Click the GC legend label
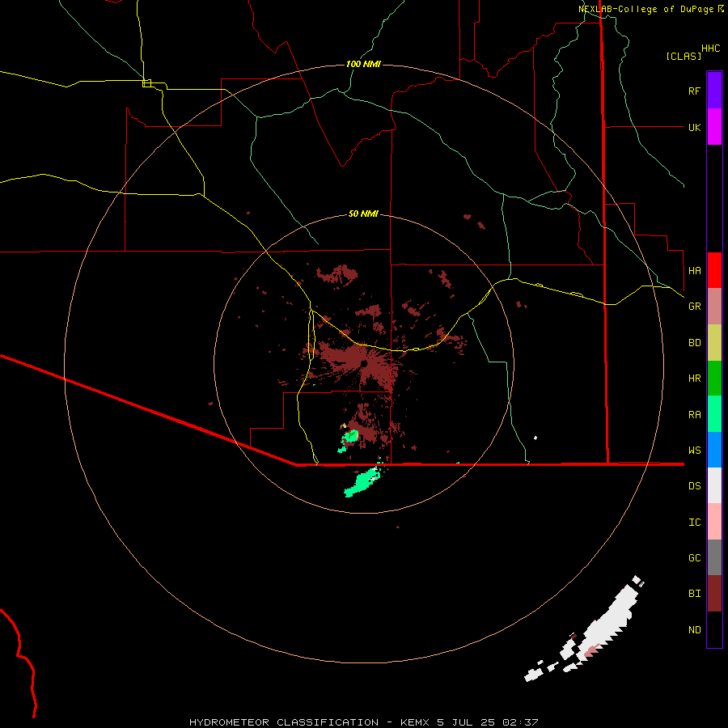The width and height of the screenshot is (728, 728). click(694, 558)
